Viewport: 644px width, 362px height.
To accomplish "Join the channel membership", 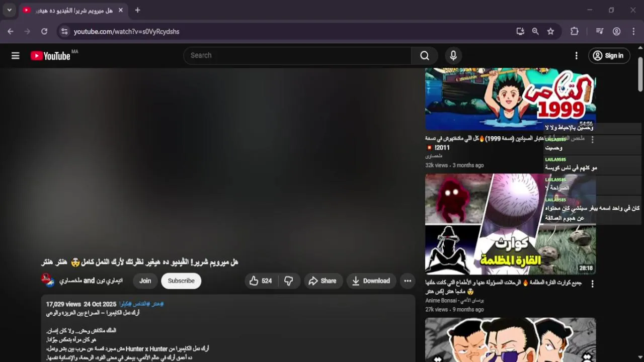I will coord(145,281).
